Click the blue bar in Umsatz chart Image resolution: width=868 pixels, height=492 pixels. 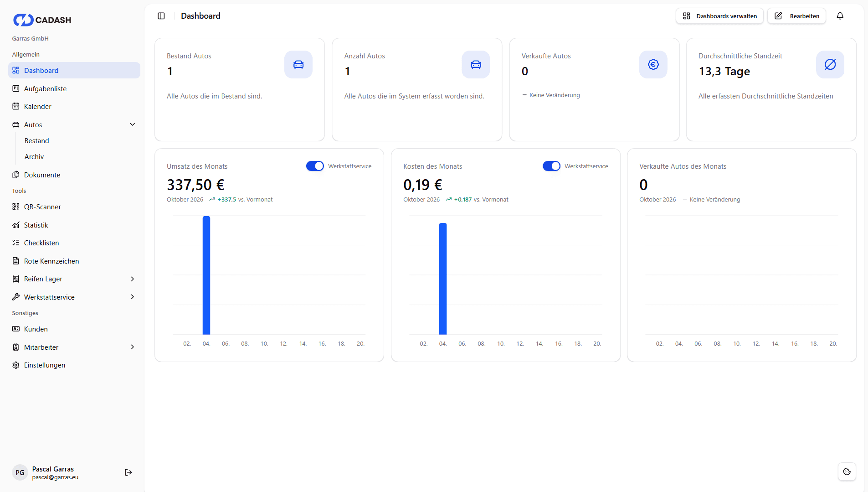(206, 275)
